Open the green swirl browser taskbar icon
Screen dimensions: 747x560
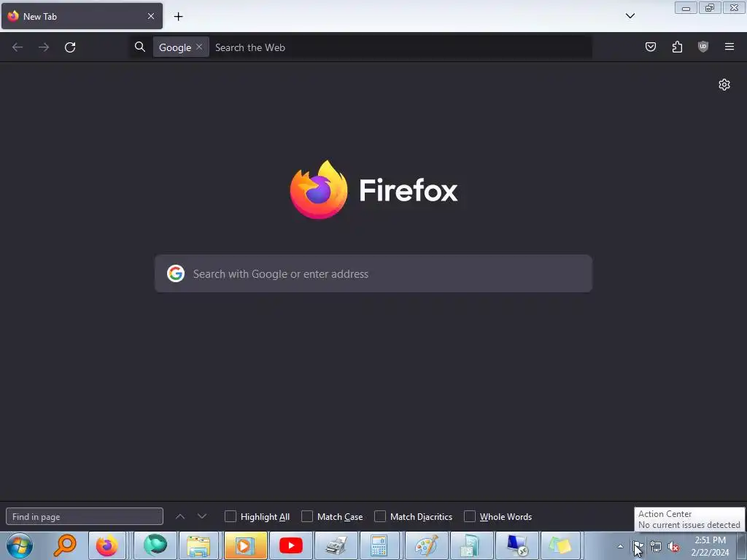coord(155,545)
